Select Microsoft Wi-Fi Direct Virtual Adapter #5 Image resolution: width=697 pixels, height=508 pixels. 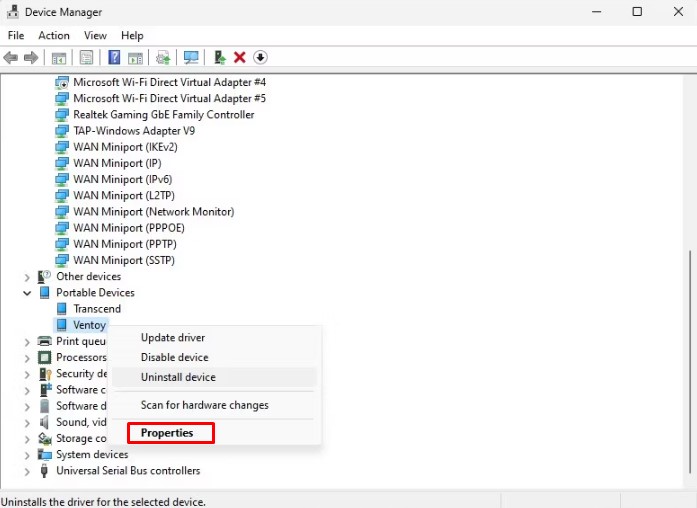169,98
